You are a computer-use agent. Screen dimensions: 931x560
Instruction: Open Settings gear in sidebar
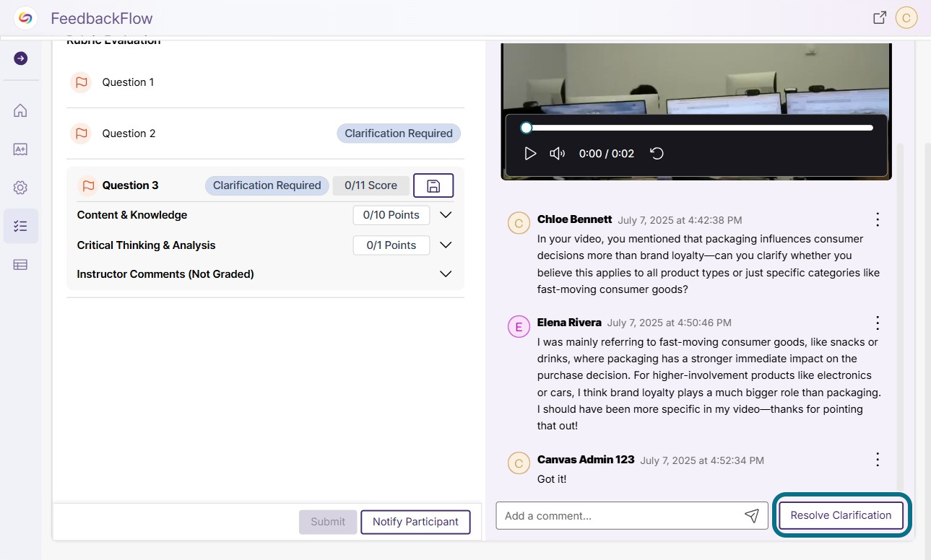[20, 188]
